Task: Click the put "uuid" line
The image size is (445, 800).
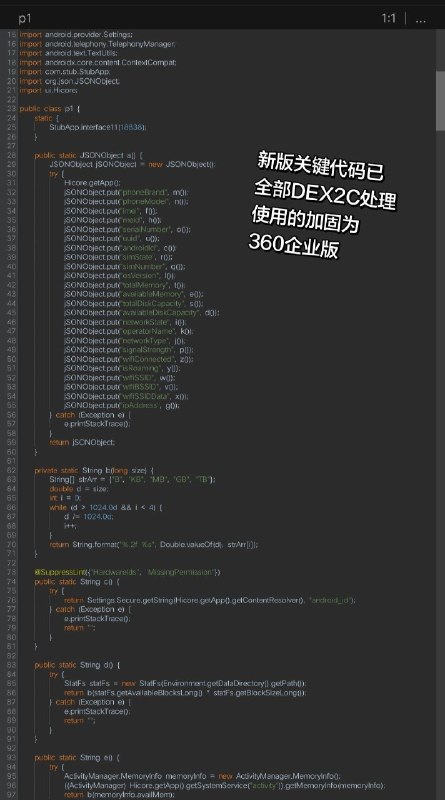Action: (x=111, y=238)
